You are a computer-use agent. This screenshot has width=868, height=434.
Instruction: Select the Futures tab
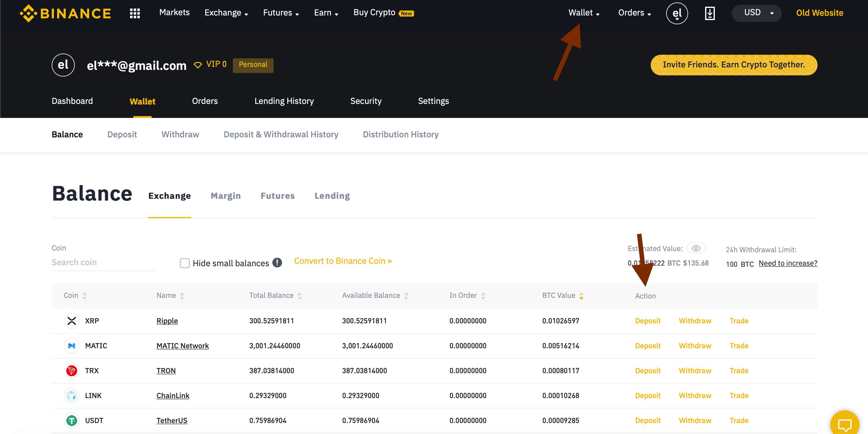277,195
